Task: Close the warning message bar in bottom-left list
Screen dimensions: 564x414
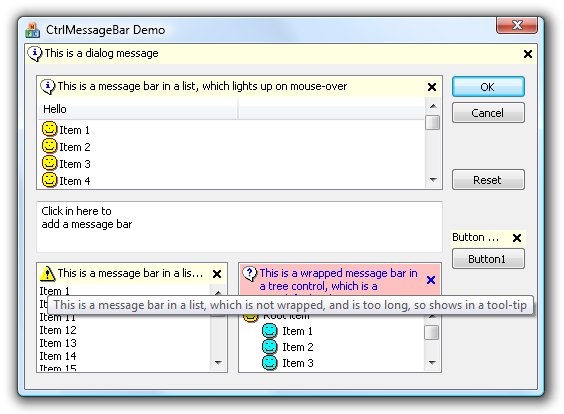Action: [x=217, y=274]
